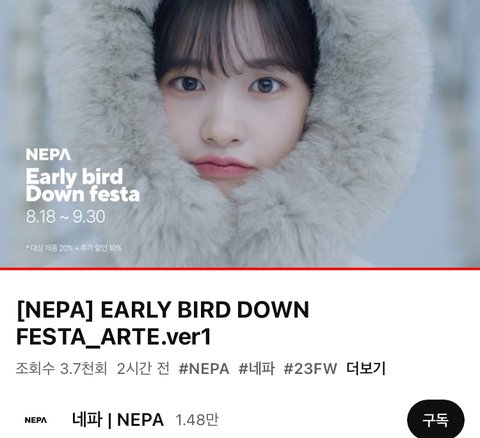The height and width of the screenshot is (438, 480).
Task: Open the #네파 hashtag link
Action: click(x=257, y=369)
